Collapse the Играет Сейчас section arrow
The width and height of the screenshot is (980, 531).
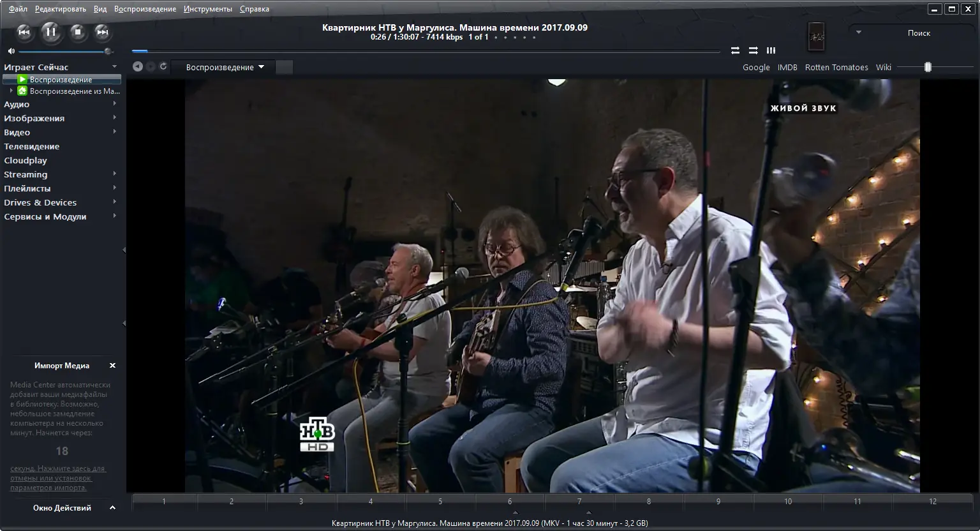(114, 67)
